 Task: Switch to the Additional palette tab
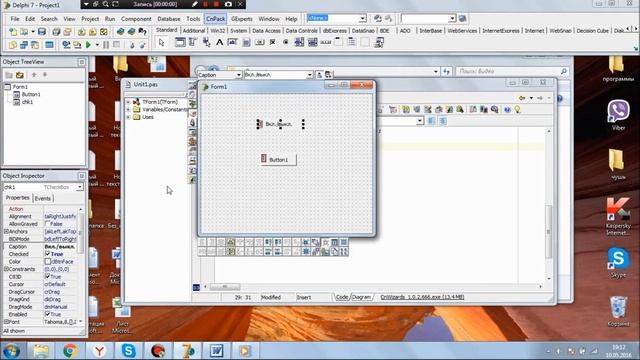pyautogui.click(x=193, y=31)
